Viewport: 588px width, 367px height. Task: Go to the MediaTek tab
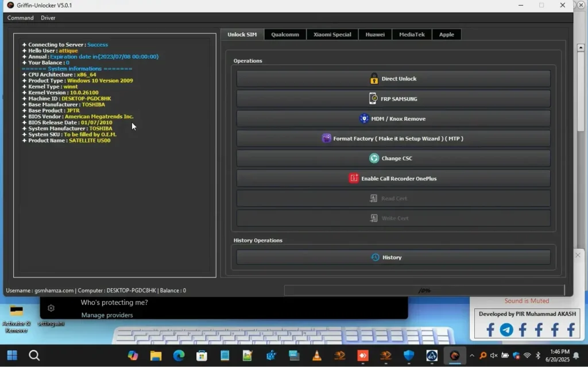pyautogui.click(x=412, y=34)
